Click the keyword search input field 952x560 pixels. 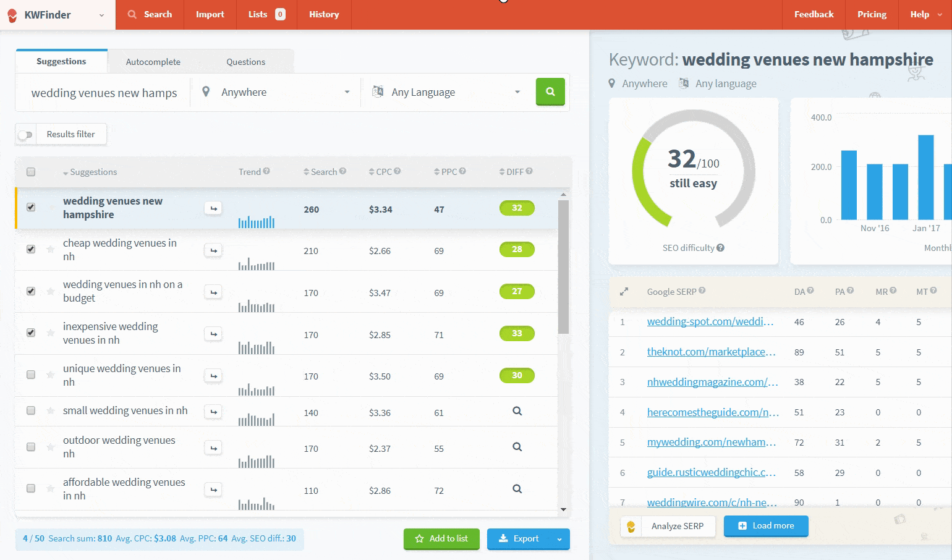(x=104, y=93)
